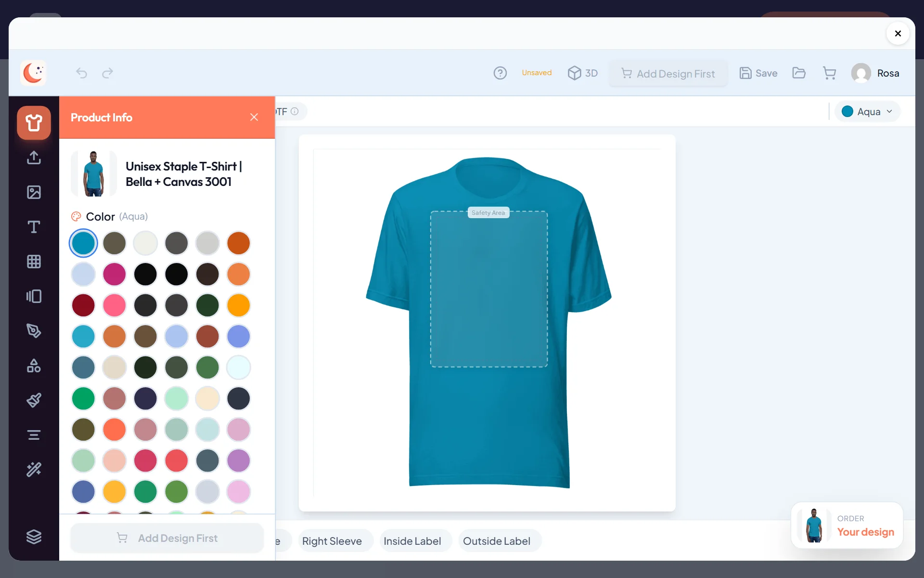Viewport: 924px width, 578px height.
Task: Click the Save button
Action: 758,73
